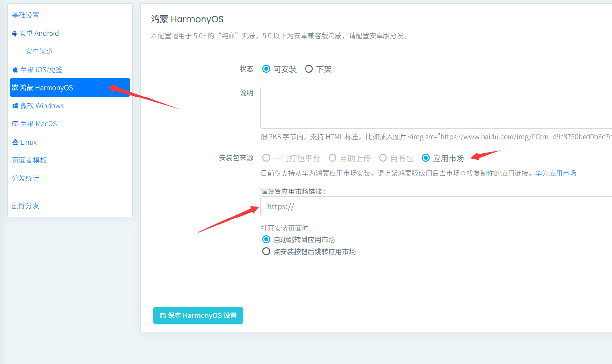Click the 安装包来源 label
This screenshot has width=612, height=364.
point(236,158)
